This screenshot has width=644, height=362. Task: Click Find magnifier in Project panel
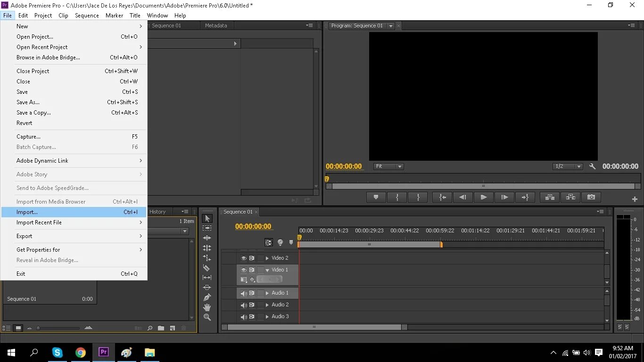150,328
